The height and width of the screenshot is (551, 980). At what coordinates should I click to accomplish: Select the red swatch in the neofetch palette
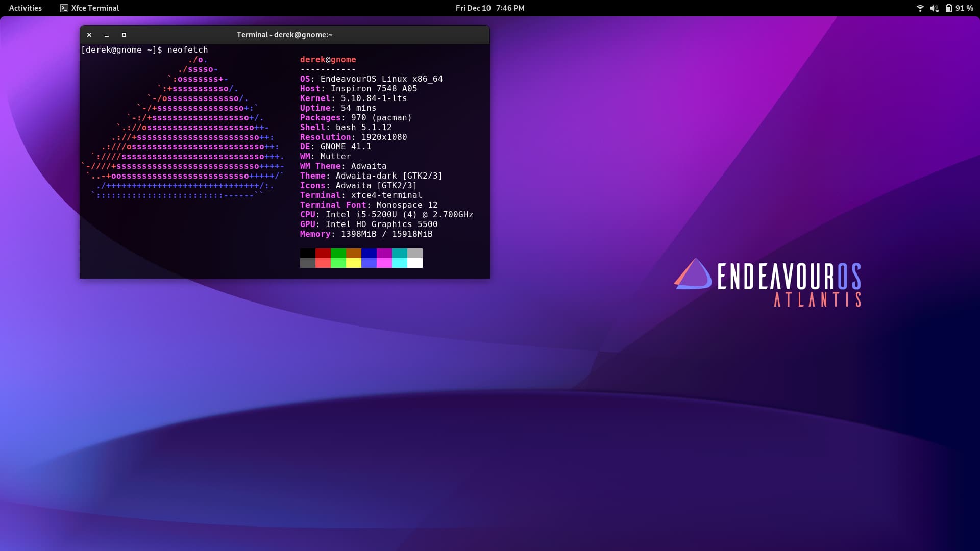coord(323,253)
